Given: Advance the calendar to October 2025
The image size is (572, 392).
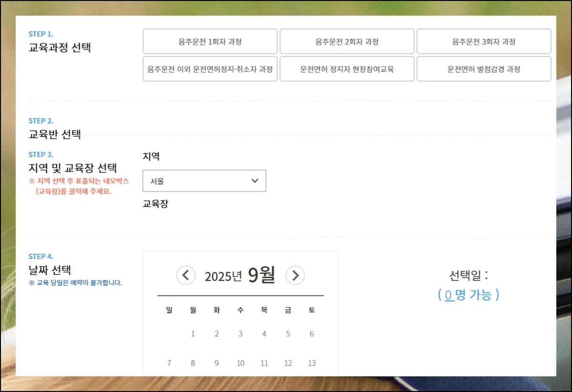Looking at the screenshot, I should pyautogui.click(x=296, y=275).
